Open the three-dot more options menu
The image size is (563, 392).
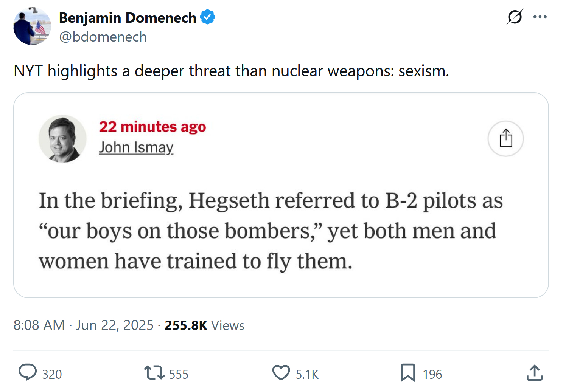[540, 17]
